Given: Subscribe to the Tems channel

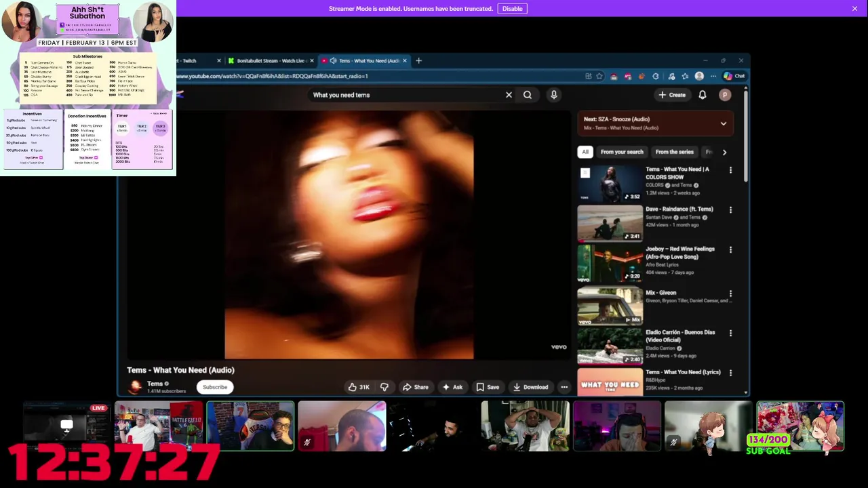Looking at the screenshot, I should 215,387.
